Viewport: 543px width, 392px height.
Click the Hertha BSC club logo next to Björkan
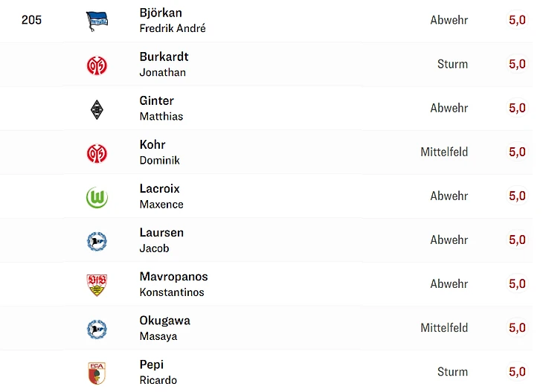(97, 21)
